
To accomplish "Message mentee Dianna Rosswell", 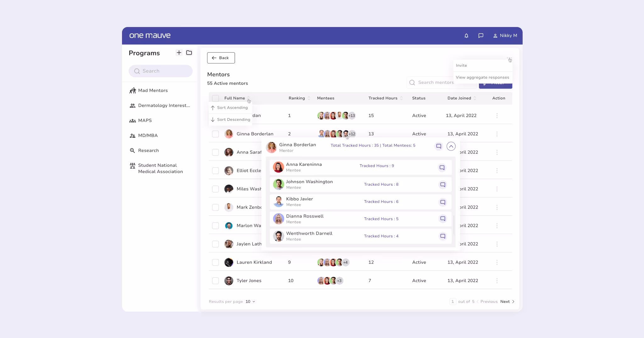I will [443, 219].
